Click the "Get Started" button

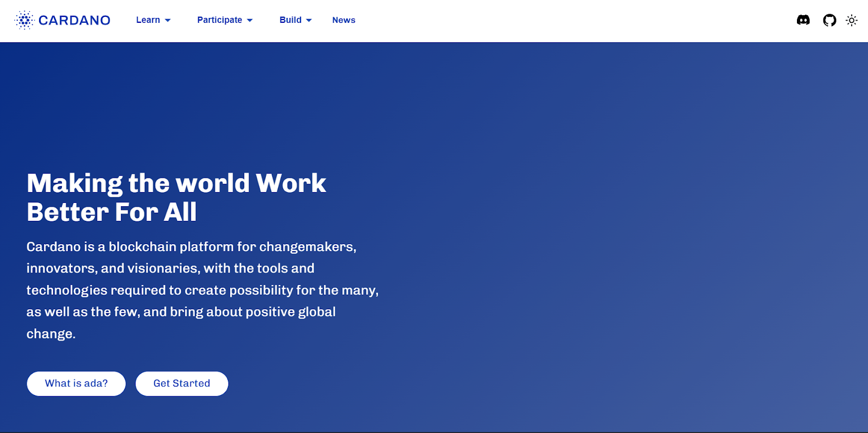[182, 384]
